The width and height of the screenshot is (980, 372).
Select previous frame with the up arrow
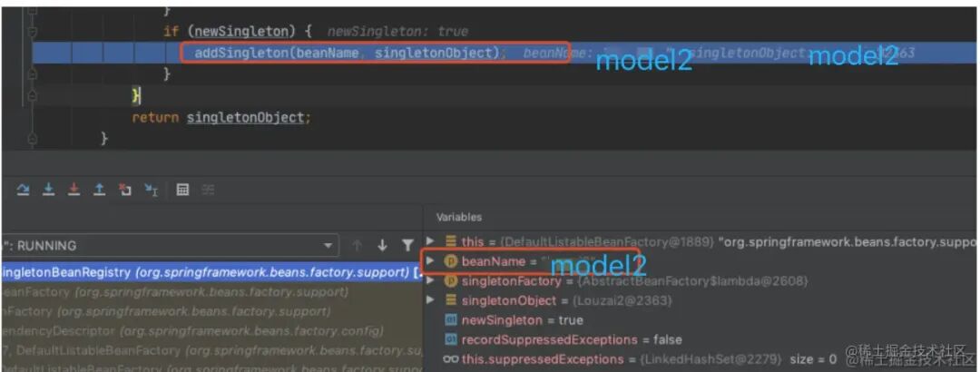point(358,246)
